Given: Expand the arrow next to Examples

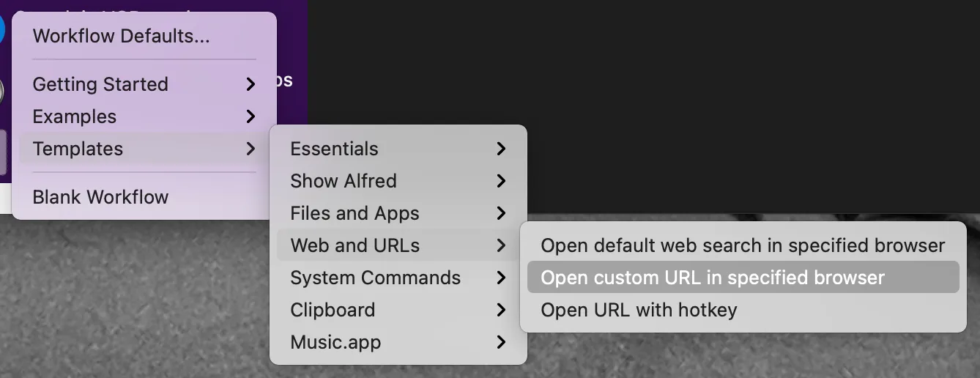Looking at the screenshot, I should point(250,116).
